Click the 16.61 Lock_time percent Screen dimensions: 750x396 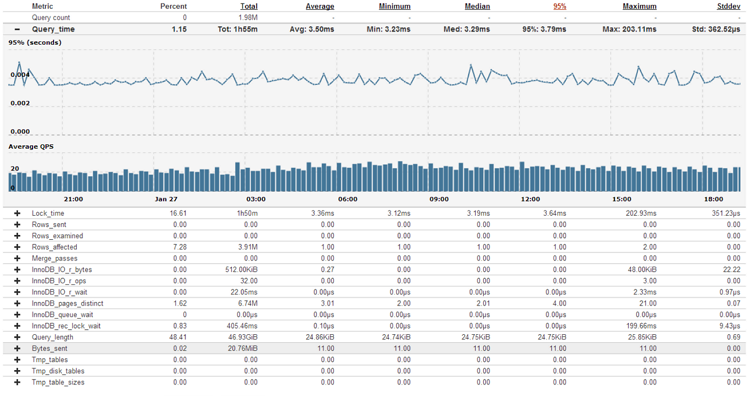tap(178, 213)
